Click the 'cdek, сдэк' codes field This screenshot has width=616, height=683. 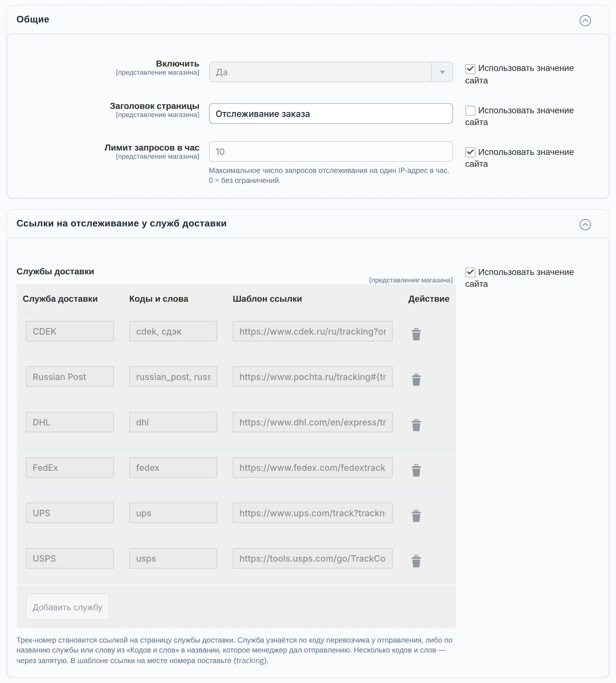click(x=173, y=331)
